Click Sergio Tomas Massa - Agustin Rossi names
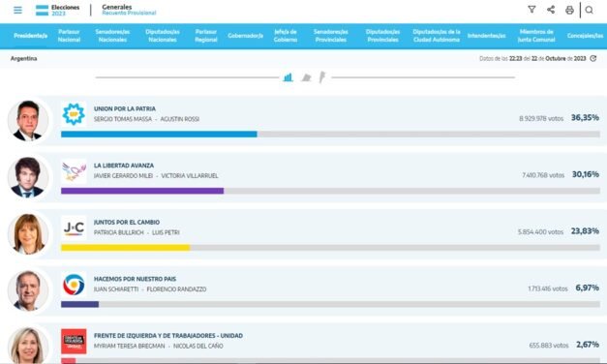Viewport: 607px width, 364px height. coord(146,119)
